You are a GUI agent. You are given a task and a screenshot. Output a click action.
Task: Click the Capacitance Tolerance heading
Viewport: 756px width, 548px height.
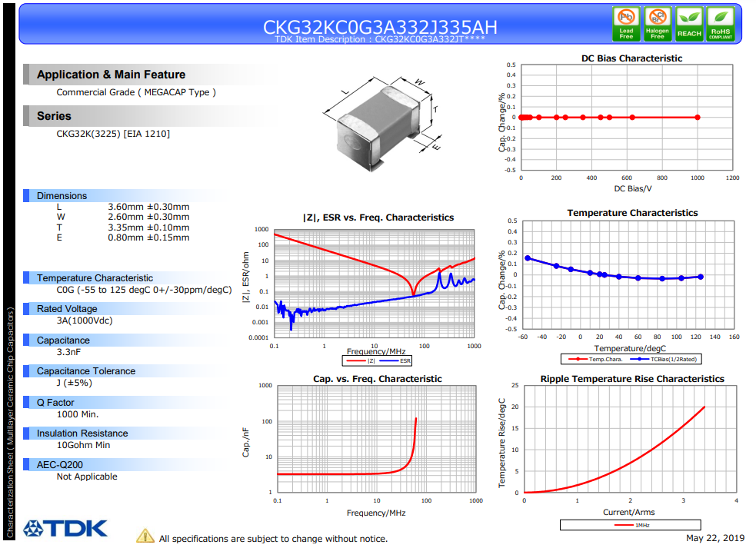click(86, 371)
